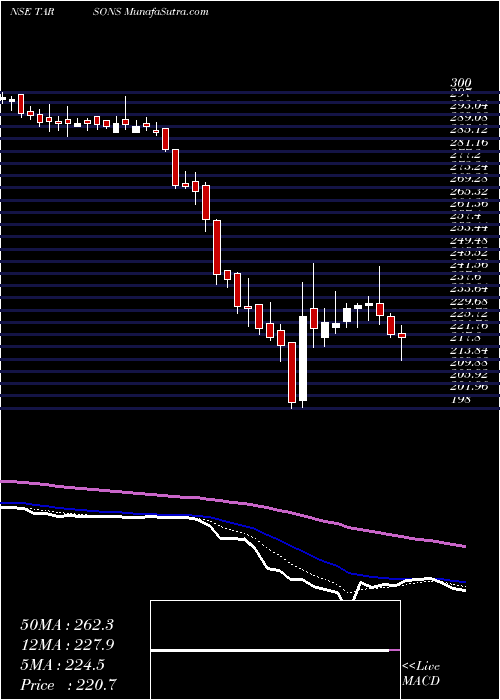Viewport: 500px width, 700px height.
Task: Click the Price : 220.7 readout
Action: point(70,685)
